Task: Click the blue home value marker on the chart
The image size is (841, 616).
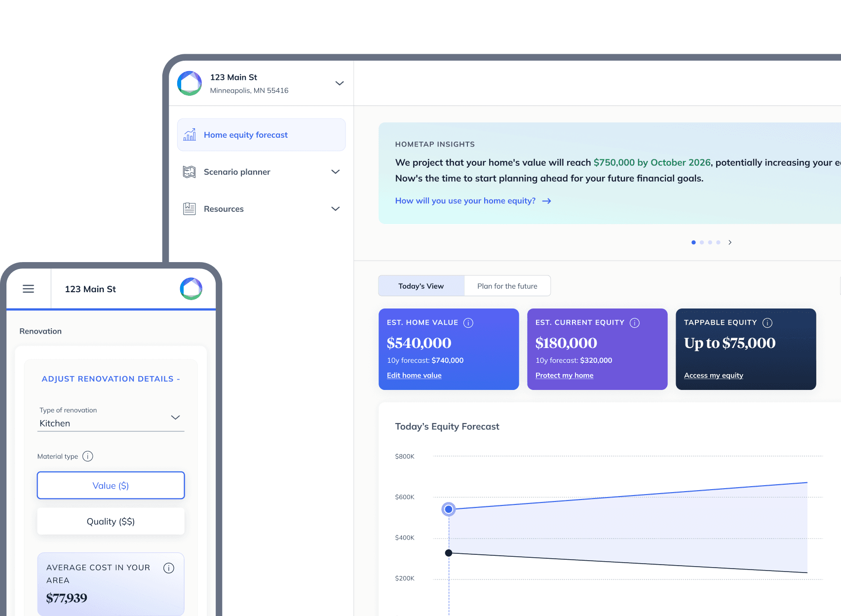Action: (x=449, y=509)
